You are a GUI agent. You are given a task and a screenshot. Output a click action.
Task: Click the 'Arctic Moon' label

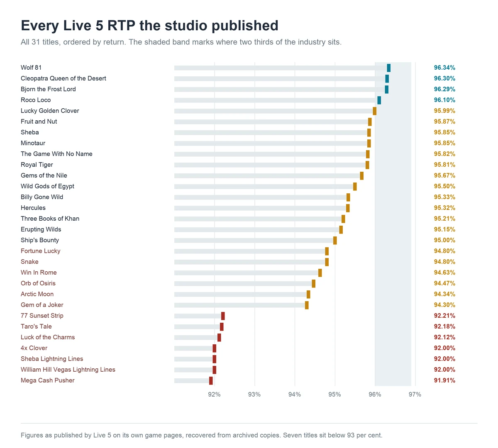click(x=37, y=294)
